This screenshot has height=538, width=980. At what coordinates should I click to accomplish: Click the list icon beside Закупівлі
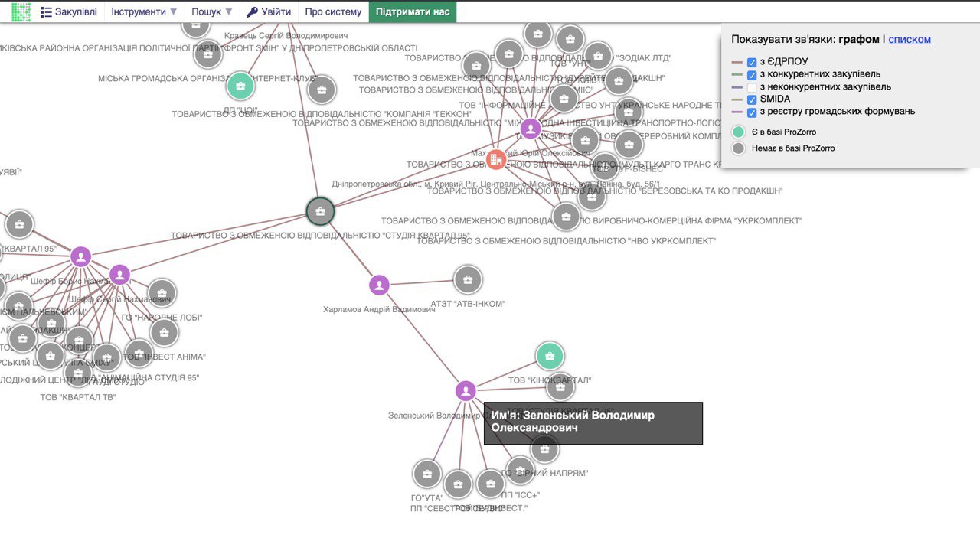[x=46, y=12]
